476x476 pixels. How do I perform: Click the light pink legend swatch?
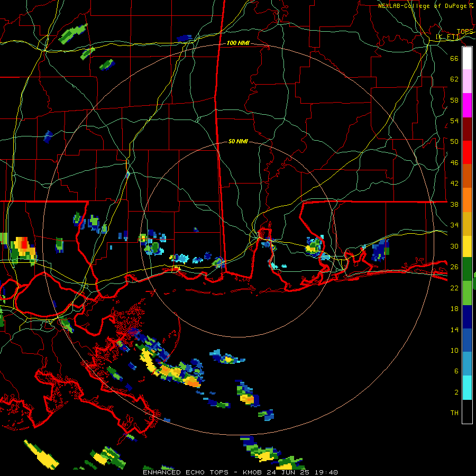click(467, 81)
